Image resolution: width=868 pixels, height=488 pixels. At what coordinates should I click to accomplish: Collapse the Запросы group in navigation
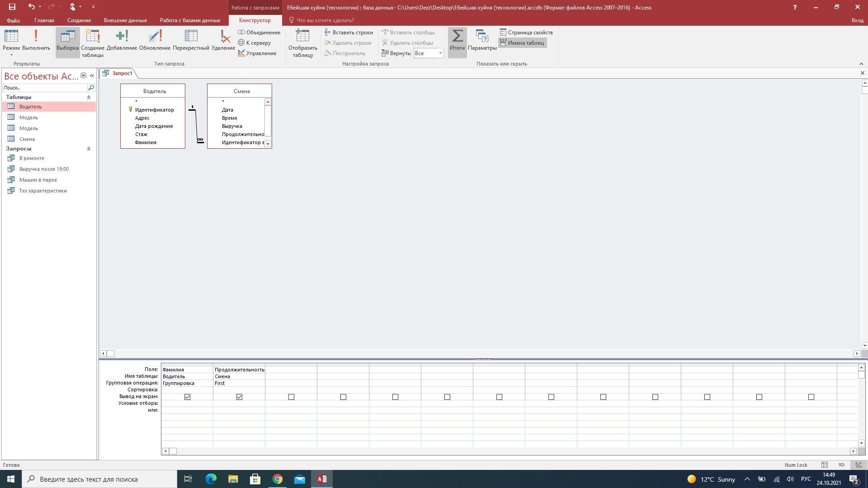tap(89, 149)
